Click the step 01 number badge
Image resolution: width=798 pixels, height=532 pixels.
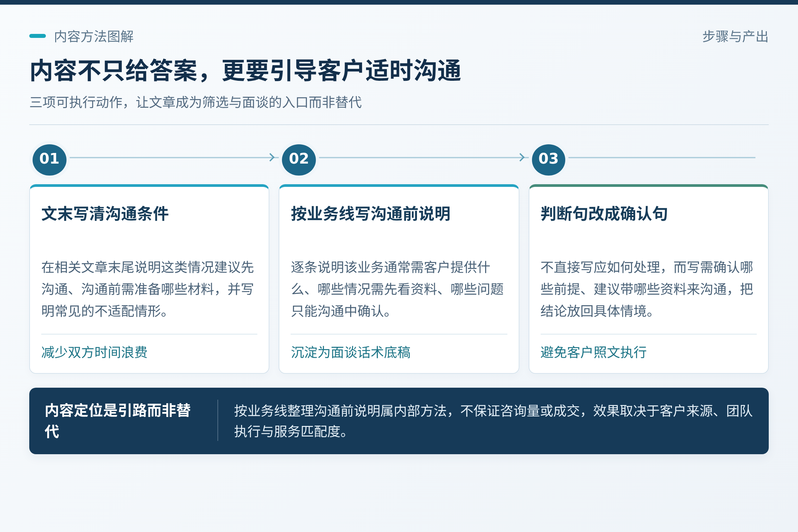50,160
